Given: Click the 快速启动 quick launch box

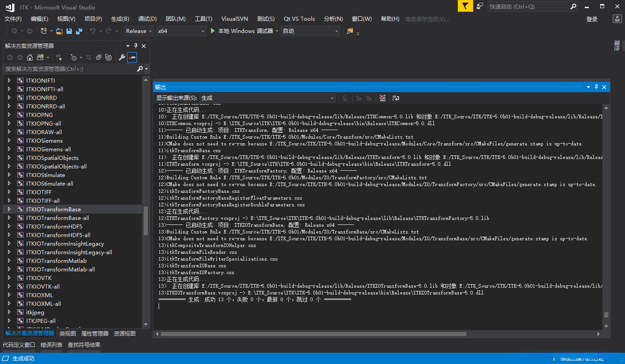Looking at the screenshot, I should coord(533,6).
